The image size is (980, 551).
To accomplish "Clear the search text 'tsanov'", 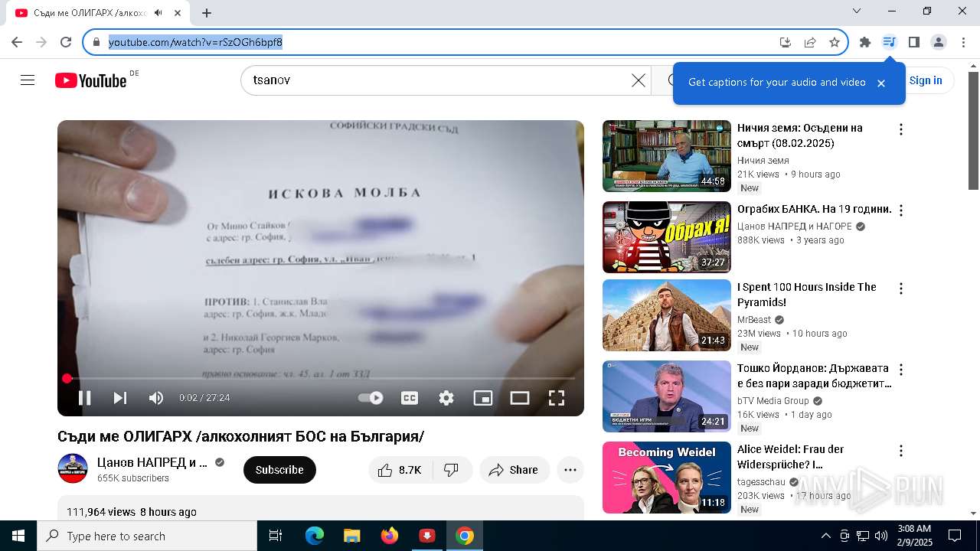I will [639, 80].
